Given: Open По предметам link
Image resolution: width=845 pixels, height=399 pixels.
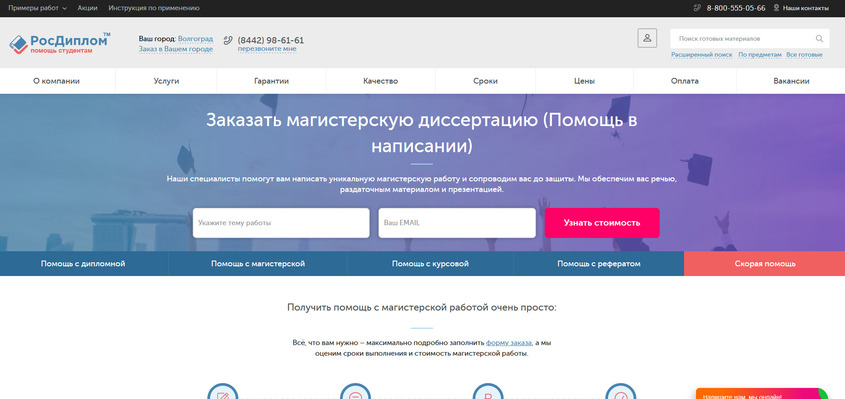Looking at the screenshot, I should click(x=760, y=55).
